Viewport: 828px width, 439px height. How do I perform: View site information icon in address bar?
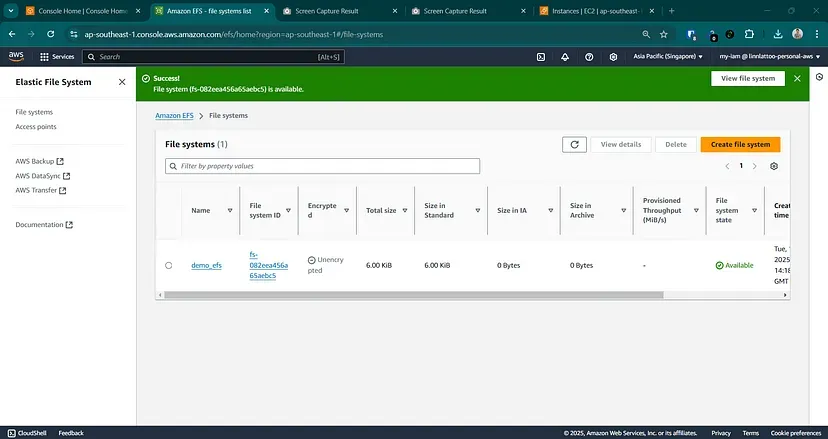tap(73, 34)
